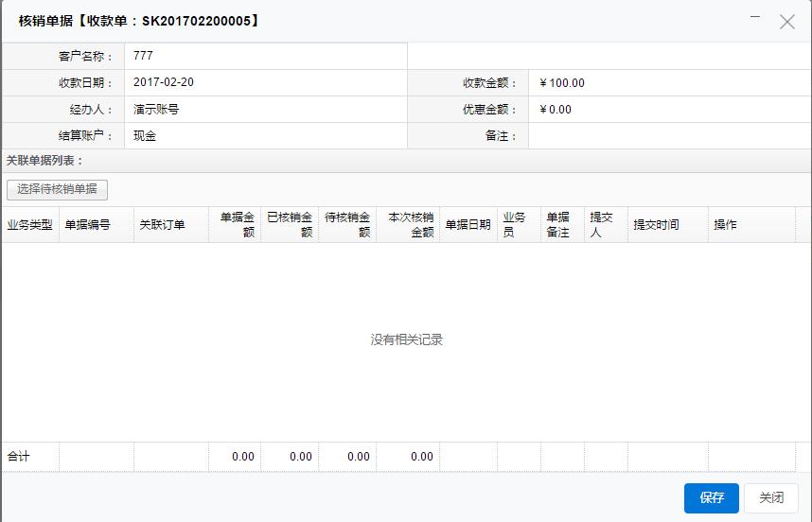Close the dialog with the X icon

point(786,22)
